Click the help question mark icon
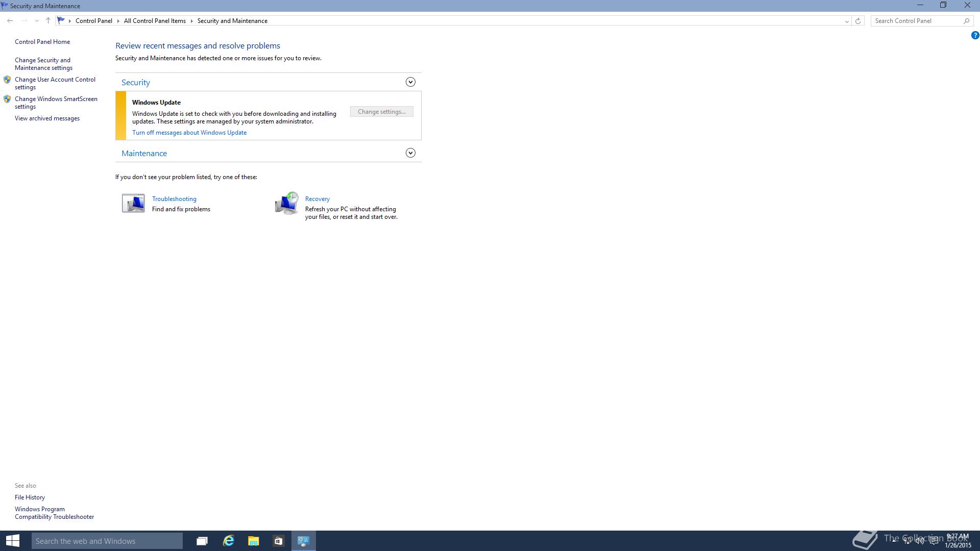Image resolution: width=980 pixels, height=551 pixels. point(975,35)
